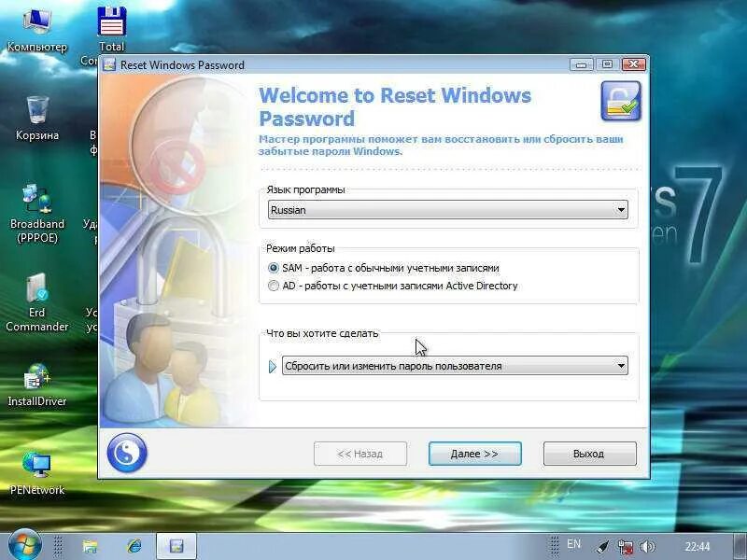747x560 pixels.
Task: Click the EN language indicator in the tray
Action: pyautogui.click(x=573, y=544)
